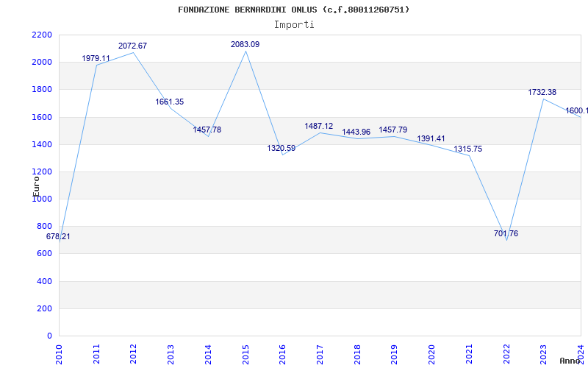Click the 2019 x-axis year label
This screenshot has width=588, height=368.
[394, 354]
